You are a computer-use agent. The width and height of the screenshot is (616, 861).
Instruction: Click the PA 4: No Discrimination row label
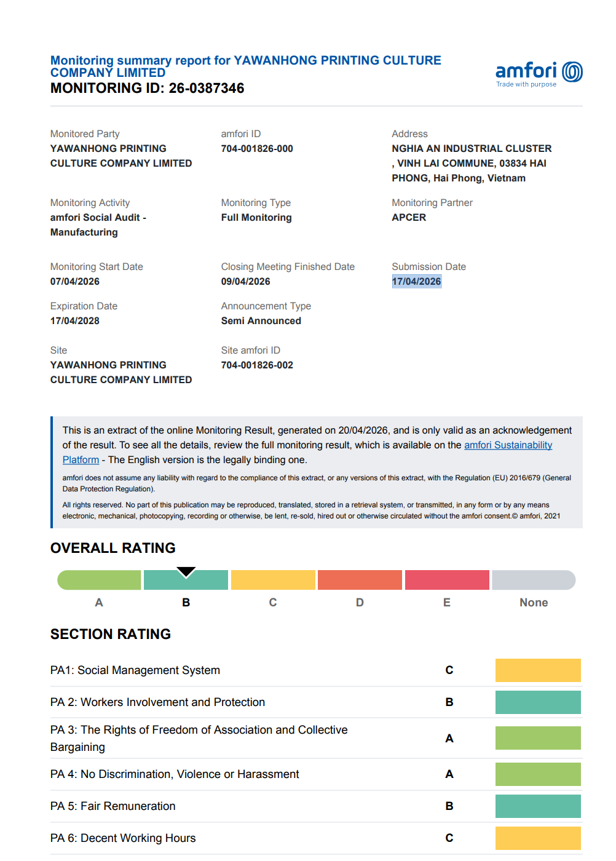pyautogui.click(x=175, y=774)
